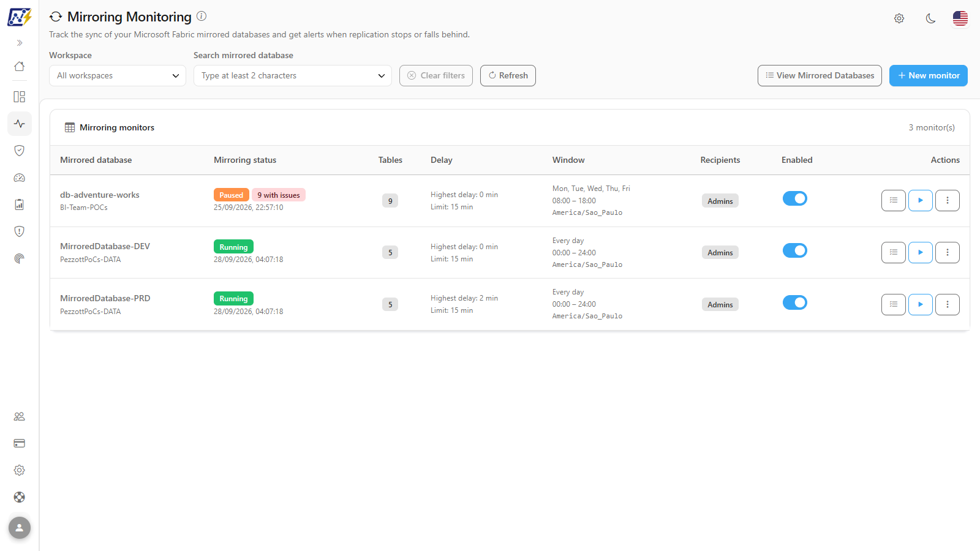Open the user avatar at the sidebar bottom

tap(20, 528)
